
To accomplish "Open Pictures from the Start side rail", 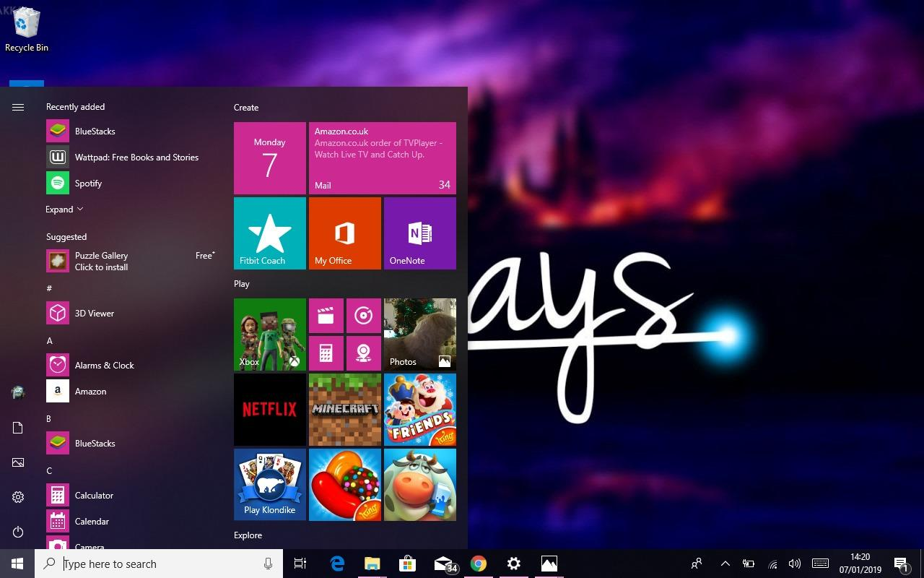I will tap(18, 462).
